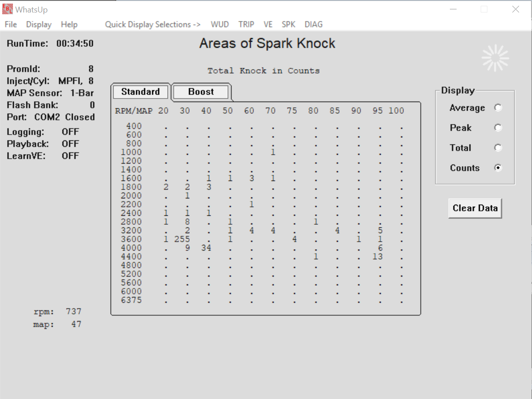This screenshot has width=532, height=399.
Task: Open DIAG quick display
Action: 313,25
